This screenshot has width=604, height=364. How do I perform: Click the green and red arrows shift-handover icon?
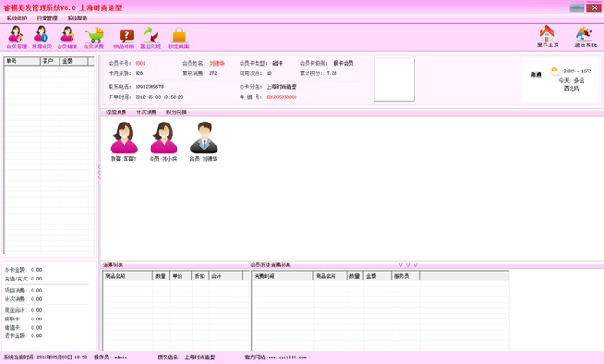coord(151,37)
